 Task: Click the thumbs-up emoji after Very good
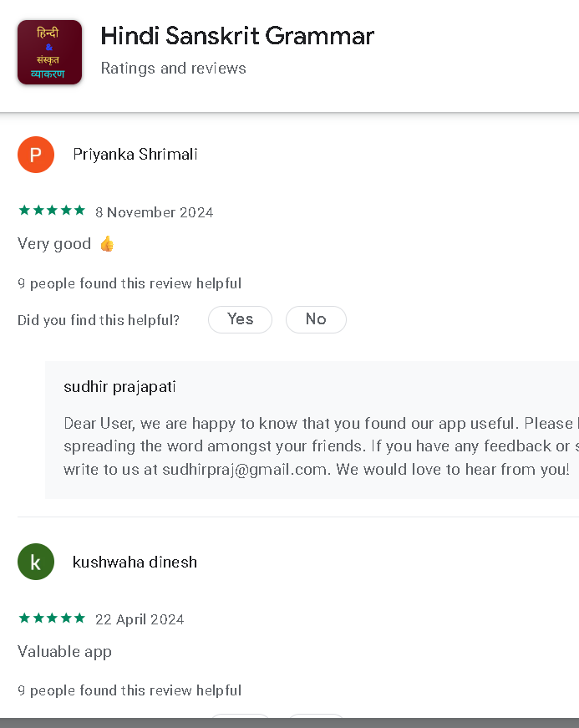tap(106, 244)
